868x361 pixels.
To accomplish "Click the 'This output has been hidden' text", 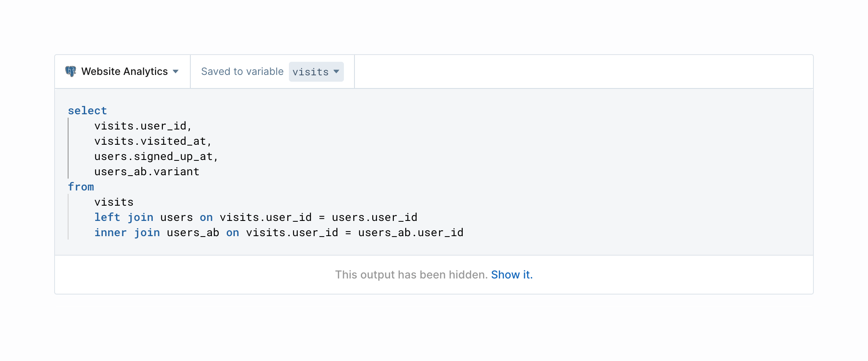I will 411,275.
